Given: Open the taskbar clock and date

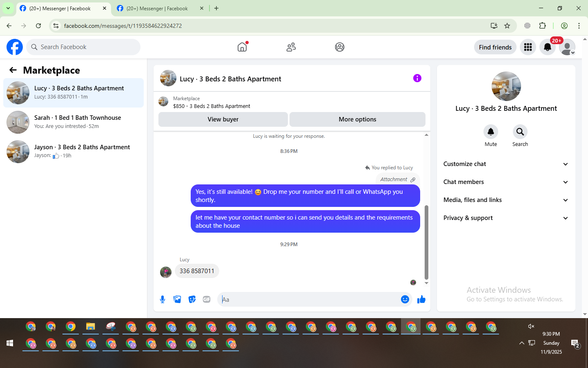Looking at the screenshot, I should [551, 343].
